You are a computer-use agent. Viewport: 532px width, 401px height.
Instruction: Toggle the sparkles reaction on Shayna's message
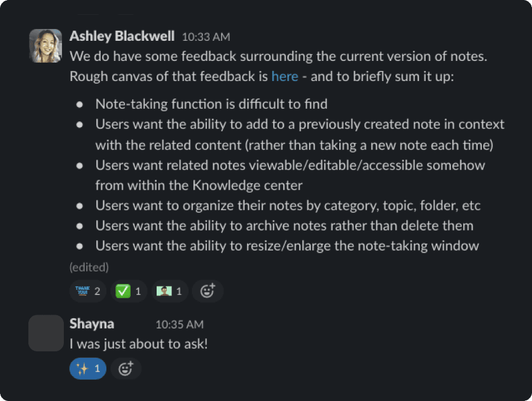(88, 368)
